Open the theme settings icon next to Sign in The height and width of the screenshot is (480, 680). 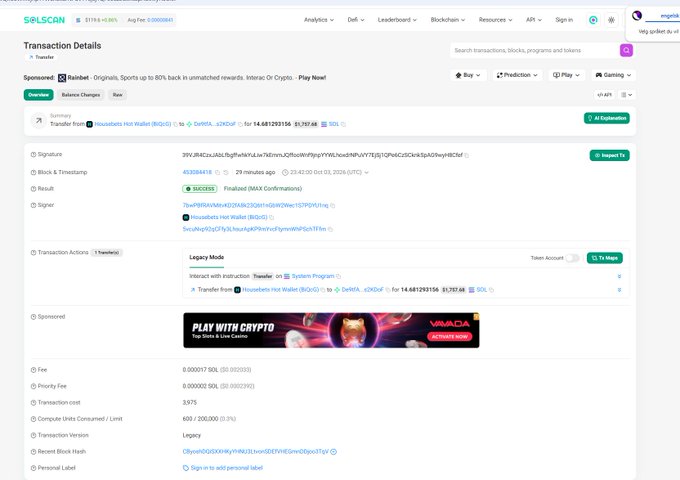click(x=611, y=20)
